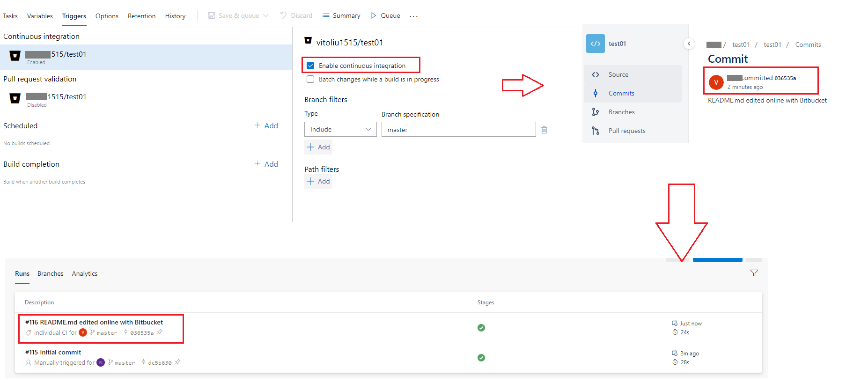Click the success status icon for run #115
Image resolution: width=868 pixels, height=383 pixels.
point(481,358)
